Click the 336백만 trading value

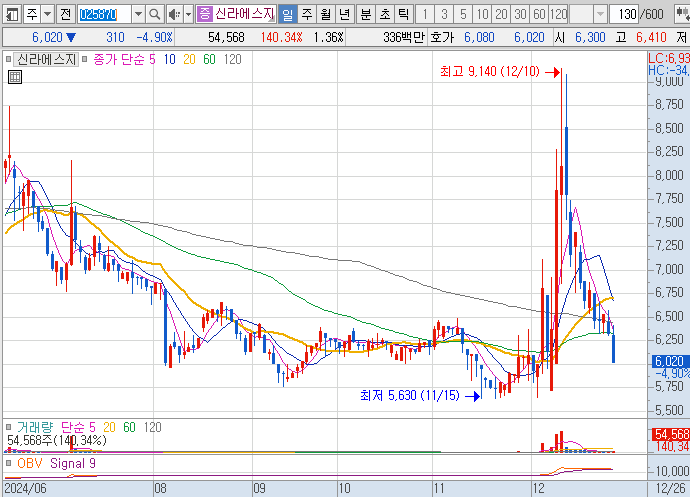(404, 37)
